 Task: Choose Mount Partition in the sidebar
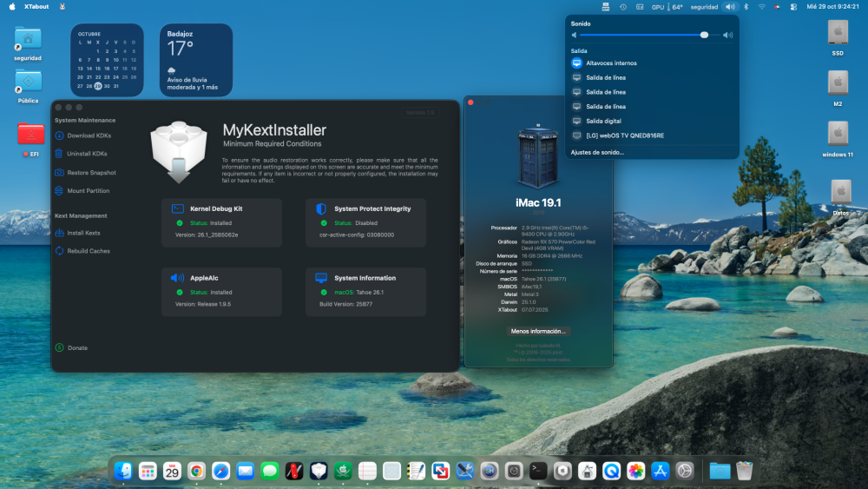[82, 191]
